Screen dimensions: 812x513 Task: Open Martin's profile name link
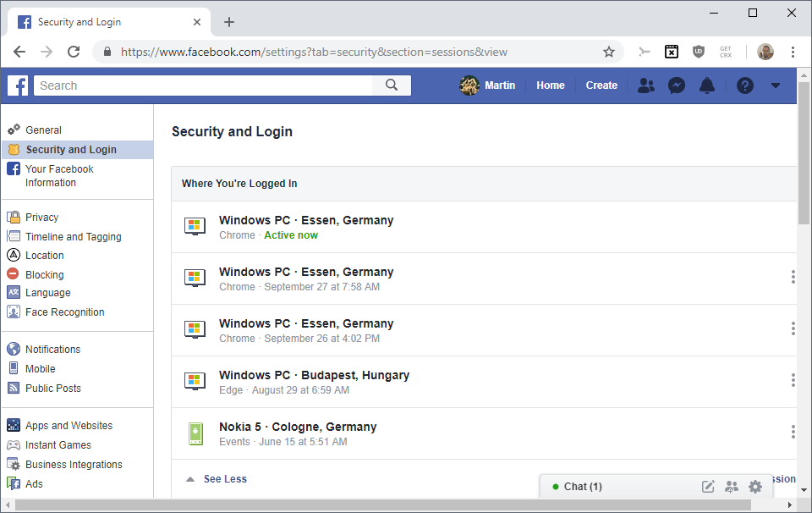(x=500, y=85)
